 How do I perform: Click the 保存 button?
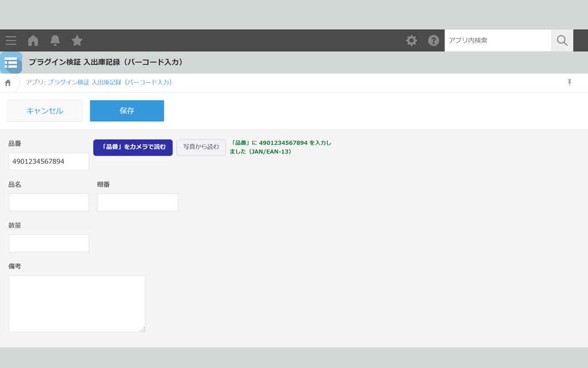pyautogui.click(x=127, y=111)
